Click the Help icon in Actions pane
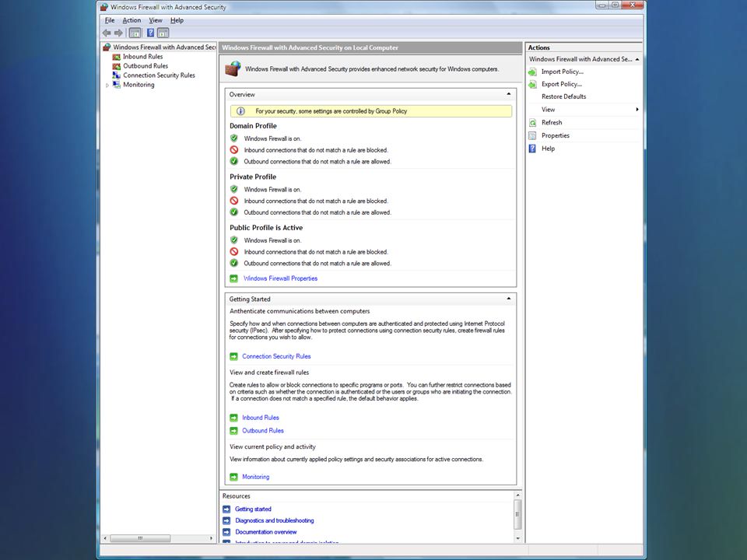The height and width of the screenshot is (560, 747). click(x=532, y=149)
